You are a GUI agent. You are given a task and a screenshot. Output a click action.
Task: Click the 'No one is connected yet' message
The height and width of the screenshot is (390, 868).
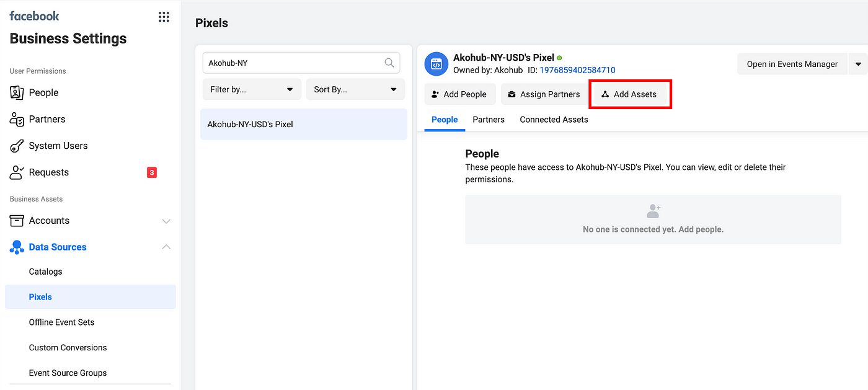coord(653,229)
